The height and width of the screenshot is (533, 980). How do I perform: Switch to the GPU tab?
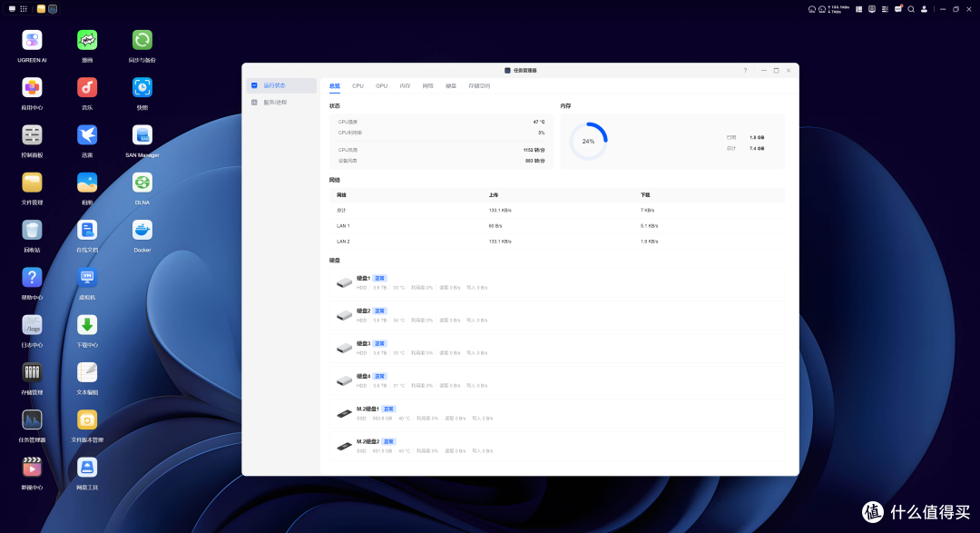pos(381,86)
